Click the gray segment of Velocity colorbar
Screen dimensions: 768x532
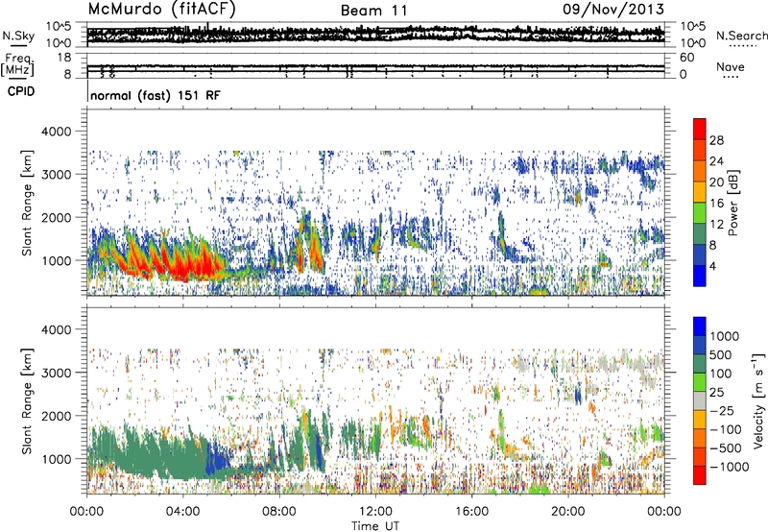coord(700,401)
